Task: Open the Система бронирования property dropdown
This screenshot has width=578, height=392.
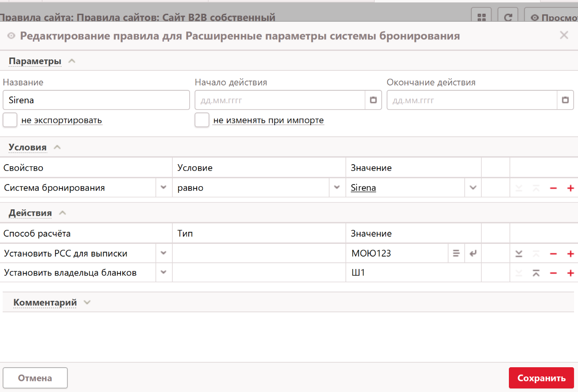Action: pyautogui.click(x=163, y=188)
